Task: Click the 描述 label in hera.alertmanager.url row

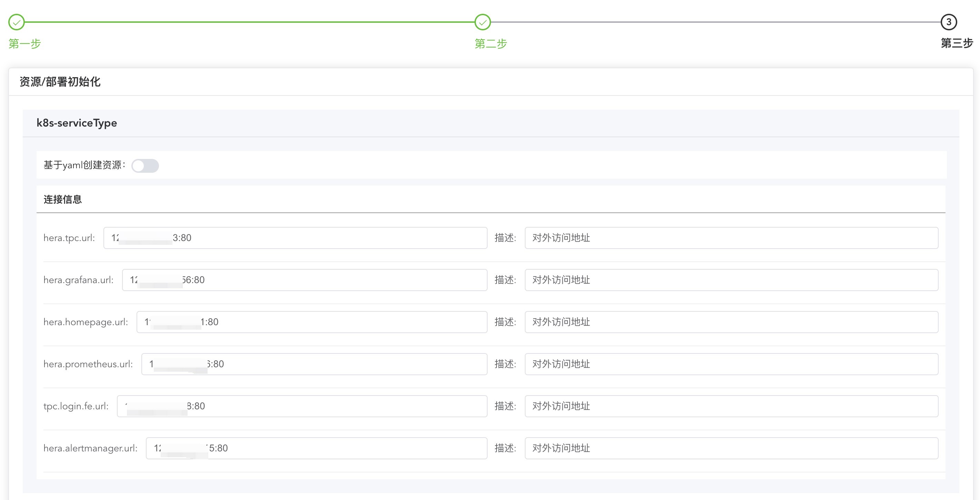Action: [505, 448]
